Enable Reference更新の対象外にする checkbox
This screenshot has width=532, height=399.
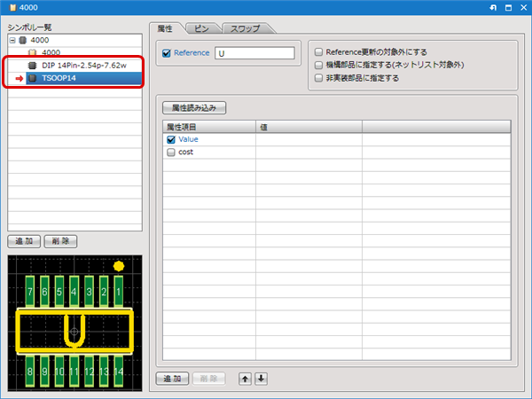pyautogui.click(x=318, y=52)
